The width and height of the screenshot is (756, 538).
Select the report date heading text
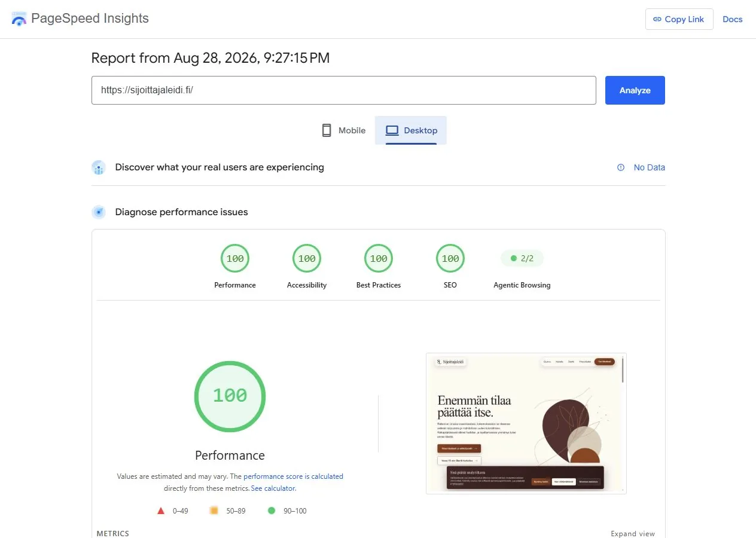tap(211, 58)
